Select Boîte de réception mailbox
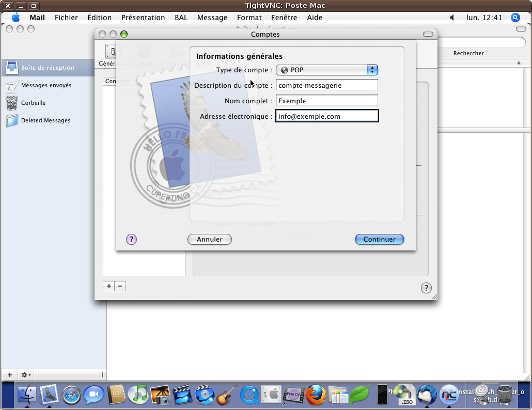The image size is (532, 410). point(48,68)
